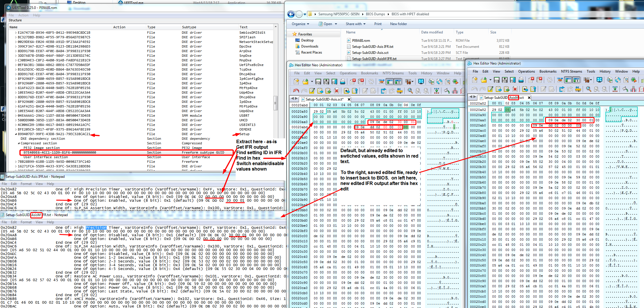Click Copy clipboard icon in right Hex Editor

[498, 89]
